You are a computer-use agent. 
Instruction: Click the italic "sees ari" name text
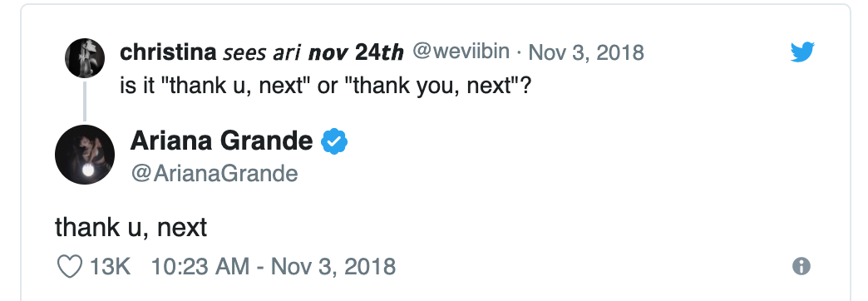tap(262, 52)
